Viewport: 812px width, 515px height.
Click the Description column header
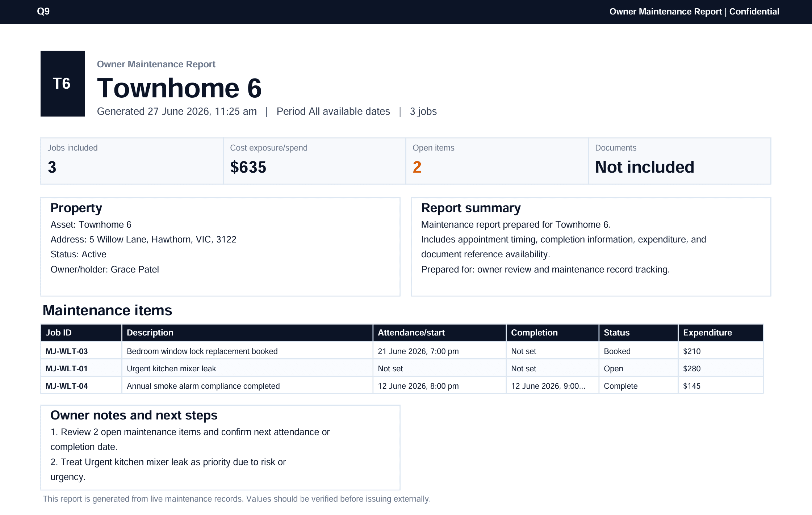[247, 333]
